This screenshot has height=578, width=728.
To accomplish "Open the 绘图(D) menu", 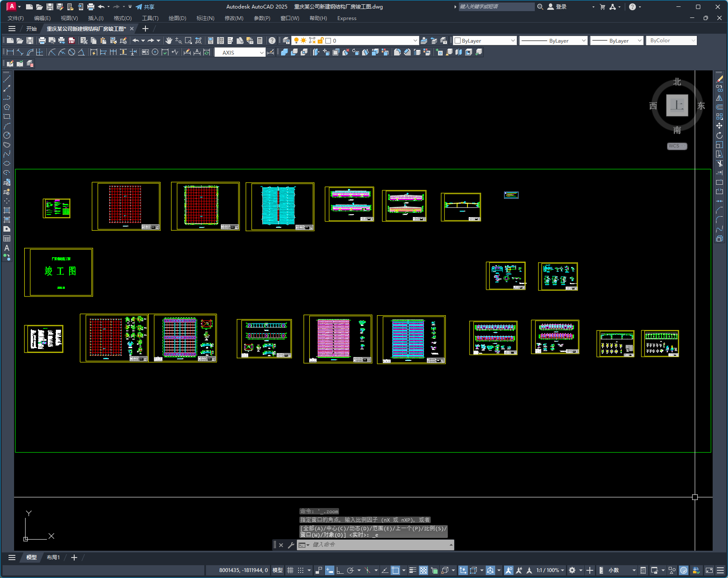I will [177, 18].
